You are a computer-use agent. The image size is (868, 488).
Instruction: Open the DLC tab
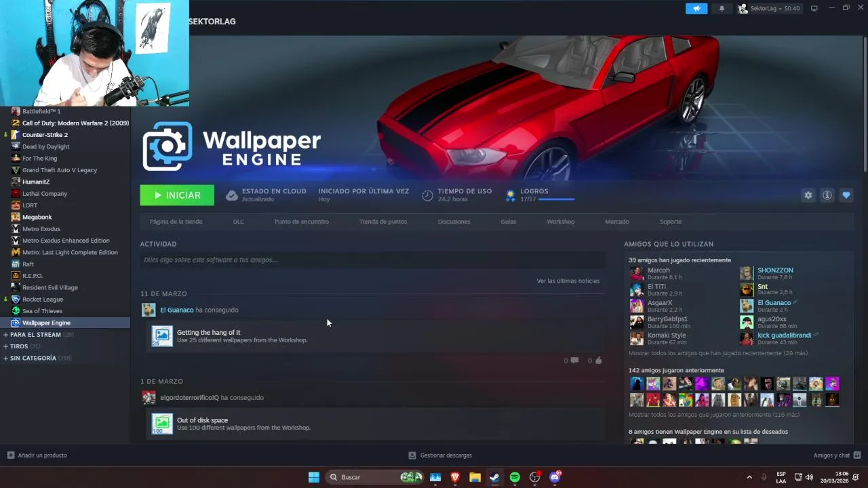239,222
